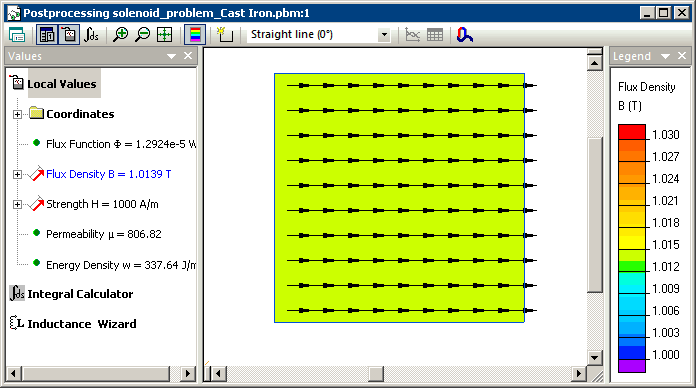
Task: Click the harmonic analysis curve icon
Action: coord(464,35)
